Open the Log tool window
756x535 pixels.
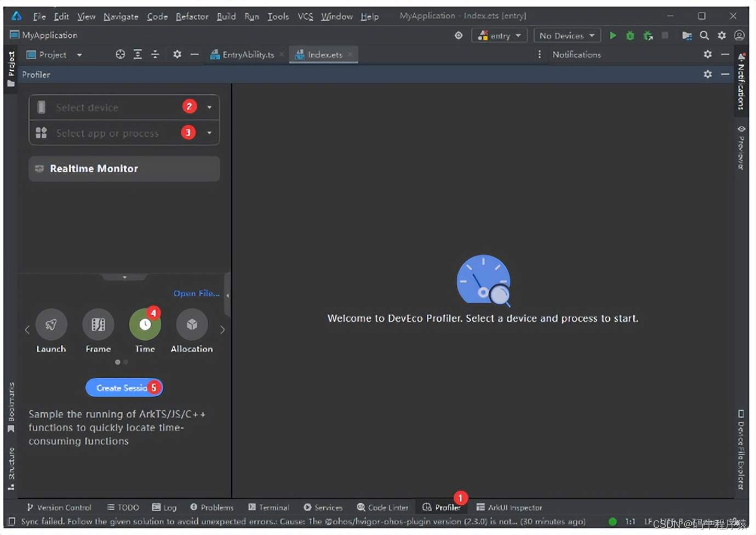[164, 508]
